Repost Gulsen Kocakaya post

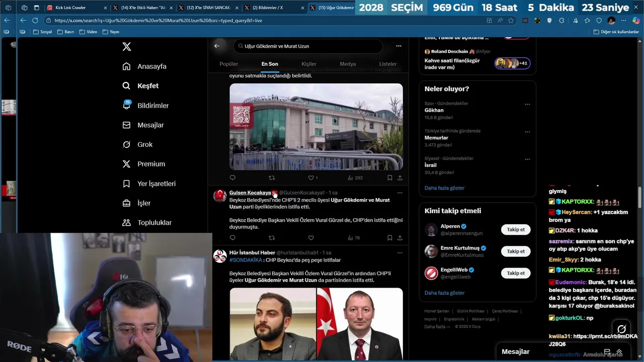click(x=272, y=238)
